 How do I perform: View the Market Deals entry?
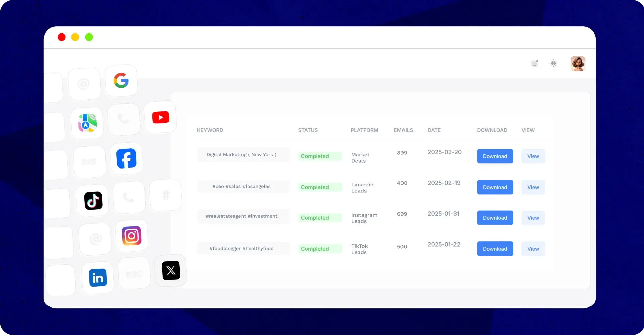tap(533, 156)
